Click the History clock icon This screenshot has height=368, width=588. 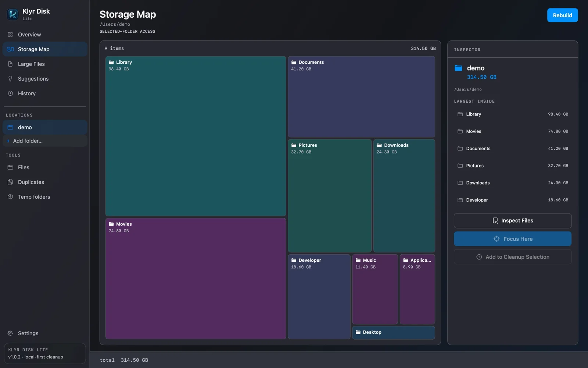click(x=10, y=93)
